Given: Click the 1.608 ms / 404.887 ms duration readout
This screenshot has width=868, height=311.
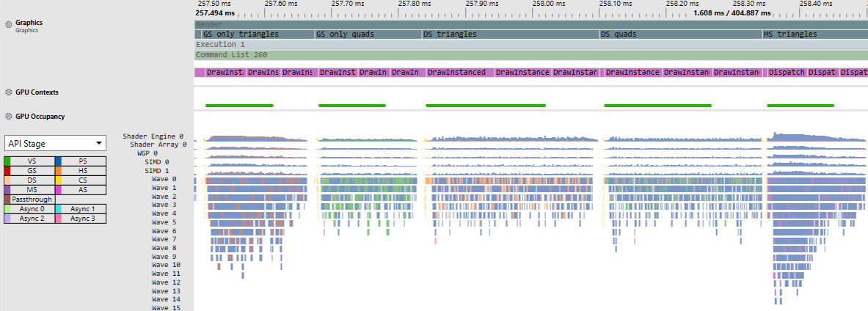Looking at the screenshot, I should [732, 12].
